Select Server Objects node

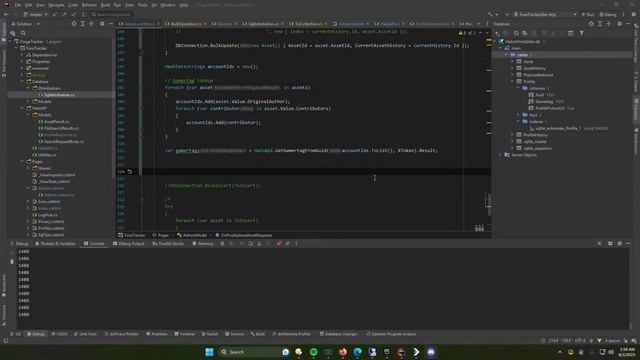tap(524, 155)
